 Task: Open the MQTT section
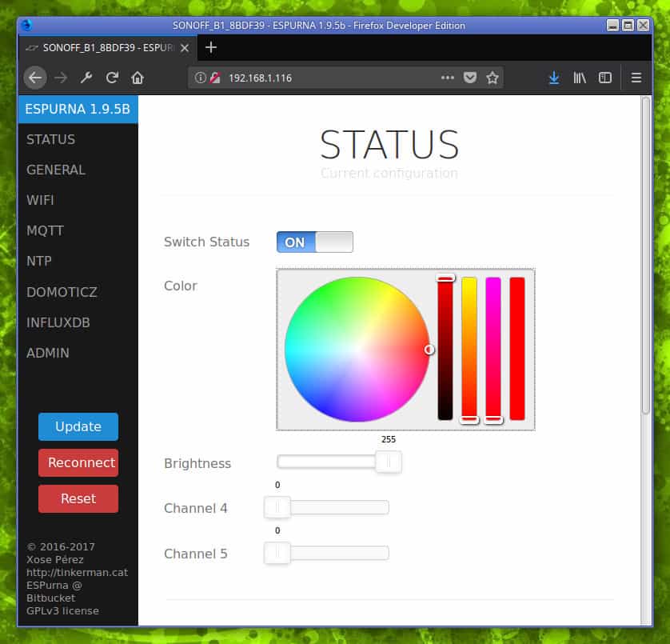pyautogui.click(x=45, y=230)
